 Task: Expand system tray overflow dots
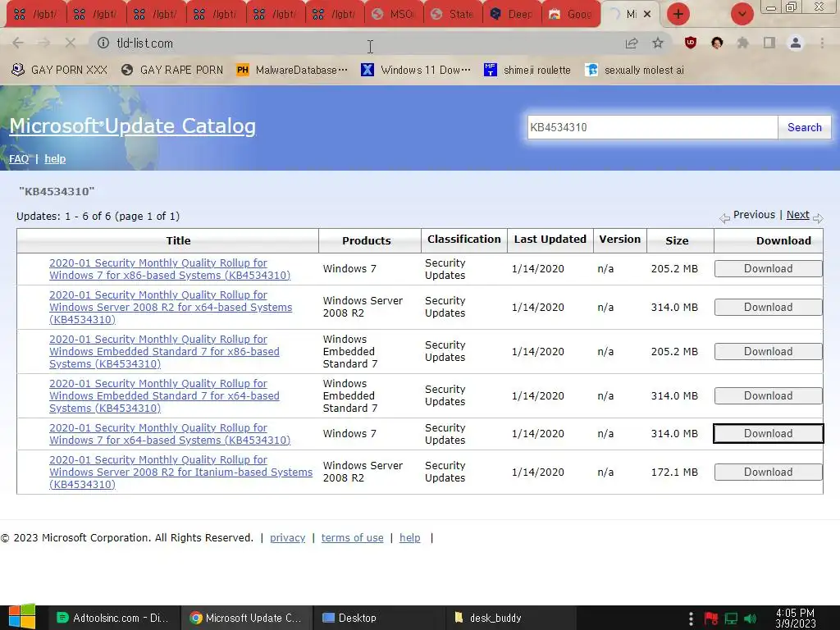[691, 619]
